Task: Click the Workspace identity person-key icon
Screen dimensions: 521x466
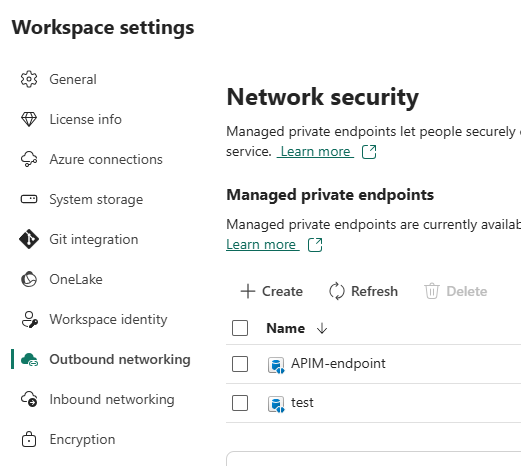Action: (x=29, y=319)
